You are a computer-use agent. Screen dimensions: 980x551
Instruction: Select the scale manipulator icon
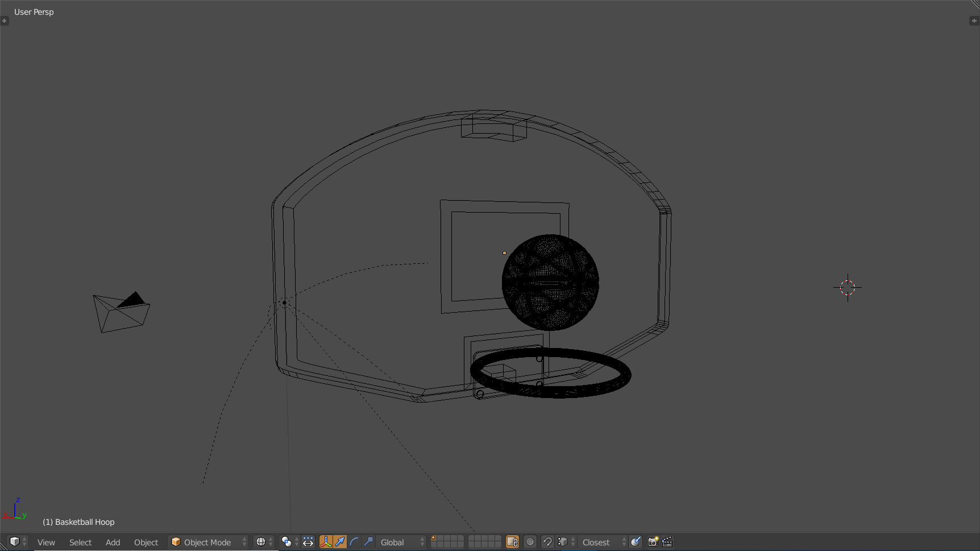click(368, 542)
